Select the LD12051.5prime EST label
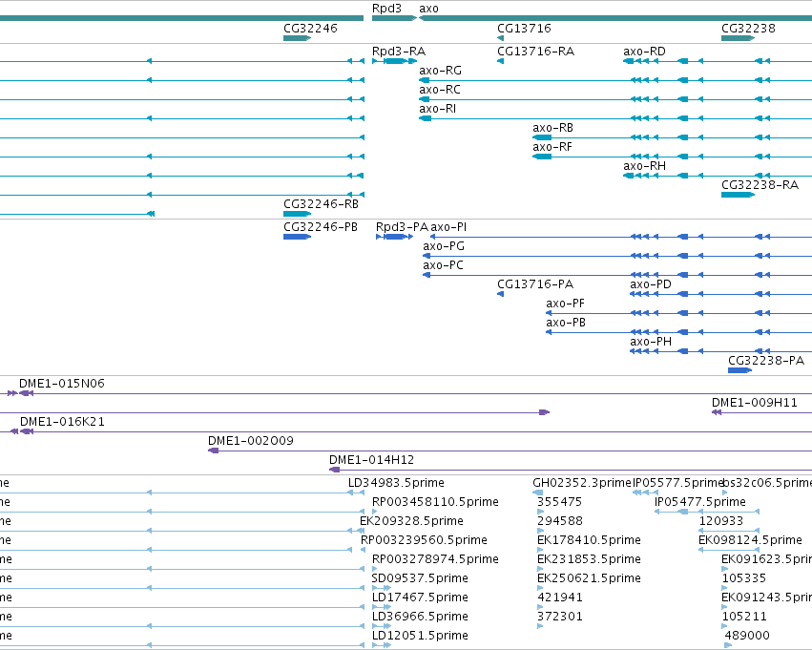This screenshot has height=650, width=812. click(420, 636)
